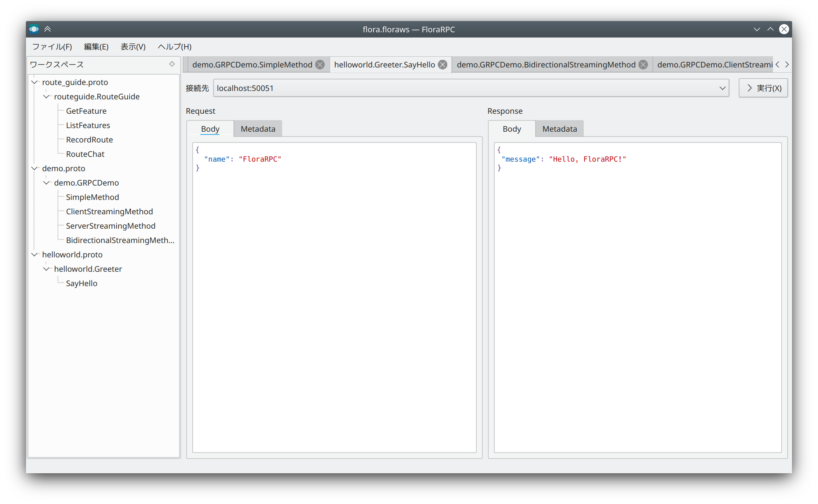Click inside the Request body editor
Screen dimensions: 818x504
[x=334, y=297]
